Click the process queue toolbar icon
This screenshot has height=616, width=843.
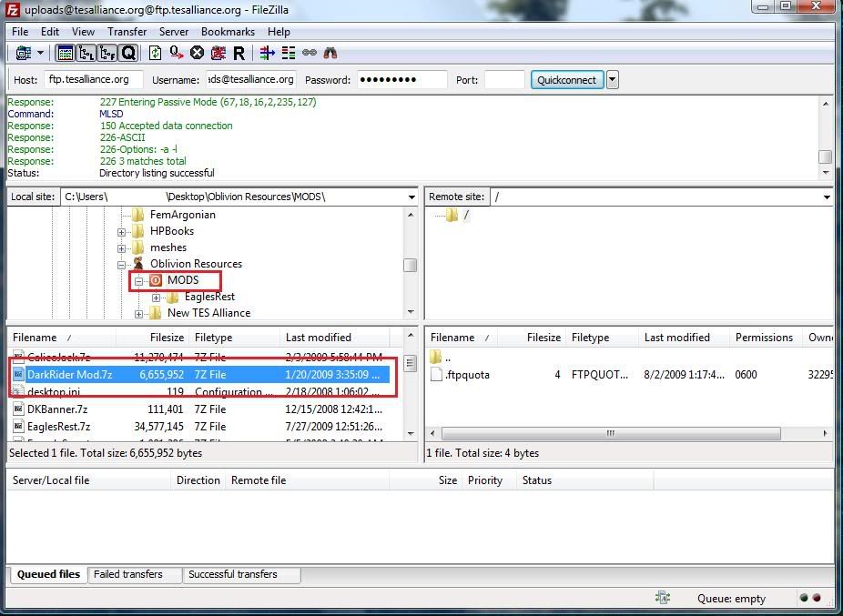pos(177,53)
